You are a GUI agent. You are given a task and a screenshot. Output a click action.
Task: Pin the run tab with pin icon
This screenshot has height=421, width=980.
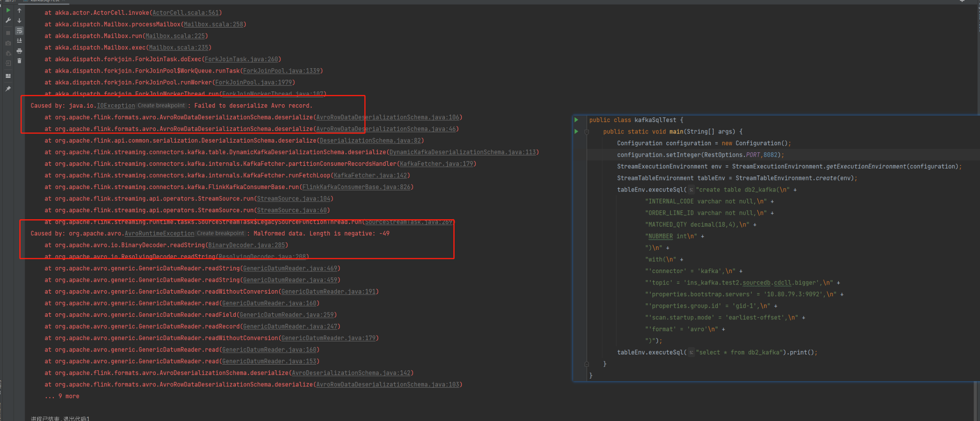click(8, 88)
